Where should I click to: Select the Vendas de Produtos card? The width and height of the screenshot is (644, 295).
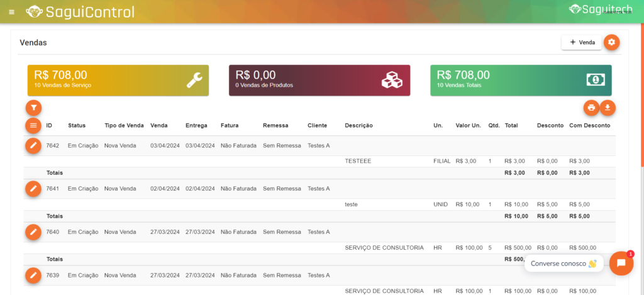(x=319, y=81)
